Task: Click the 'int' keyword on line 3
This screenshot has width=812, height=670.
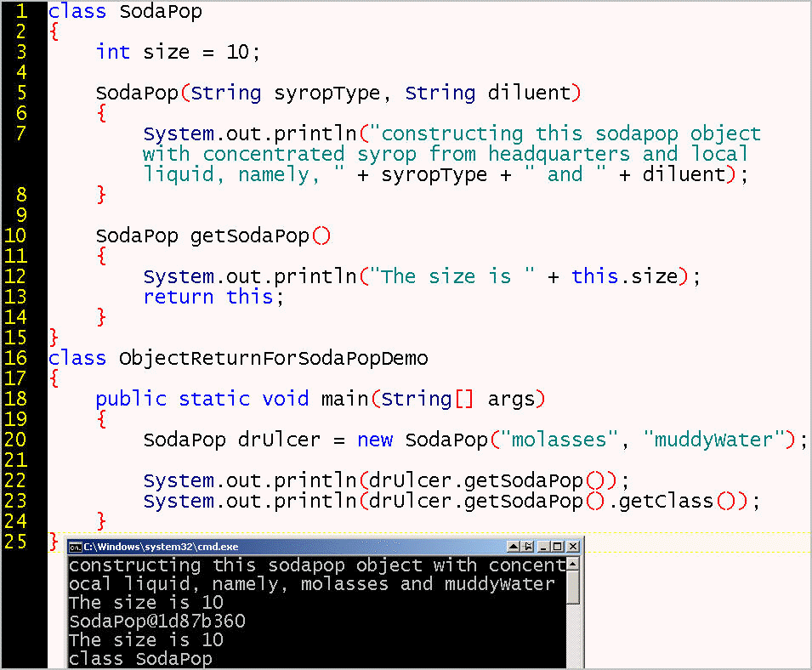Action: [x=112, y=52]
